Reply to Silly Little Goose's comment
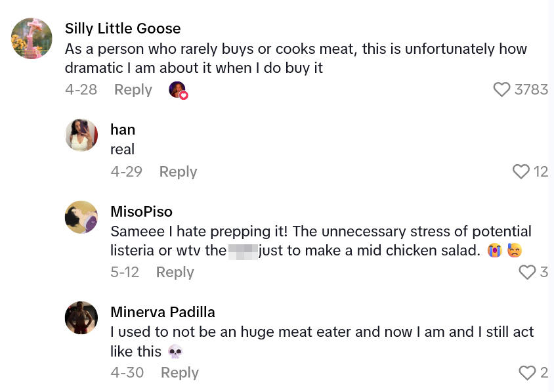Viewport: 554px width, 392px height. [133, 89]
